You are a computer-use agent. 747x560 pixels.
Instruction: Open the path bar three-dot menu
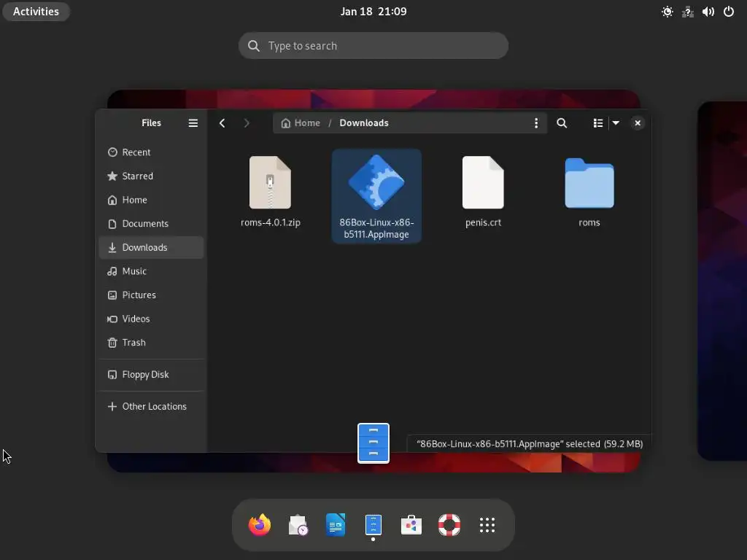coord(536,122)
